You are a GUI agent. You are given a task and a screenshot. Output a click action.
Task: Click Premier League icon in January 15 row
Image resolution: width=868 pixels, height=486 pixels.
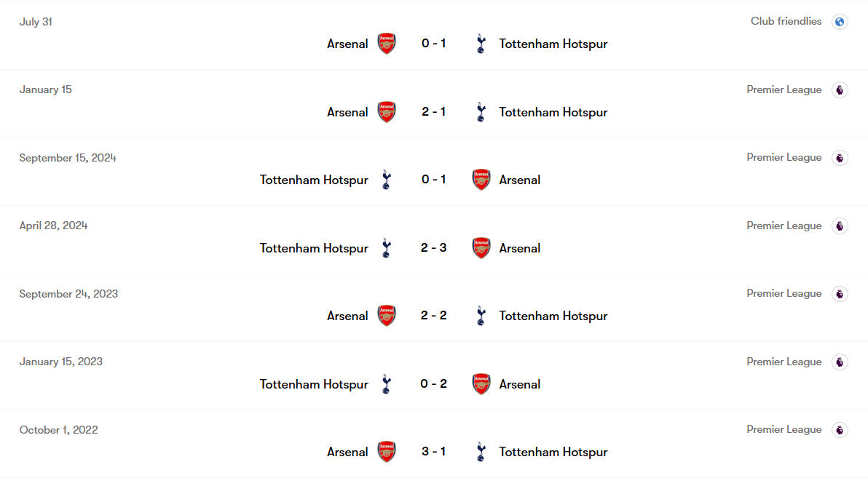click(840, 90)
